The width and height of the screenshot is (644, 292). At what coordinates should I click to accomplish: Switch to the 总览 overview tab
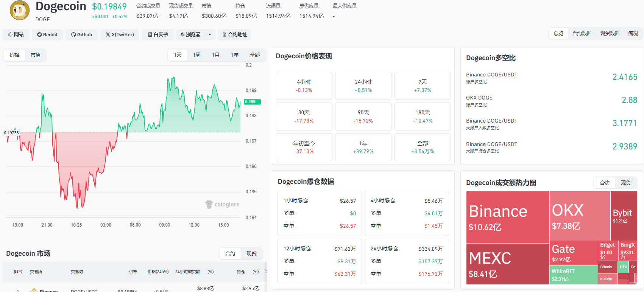558,33
